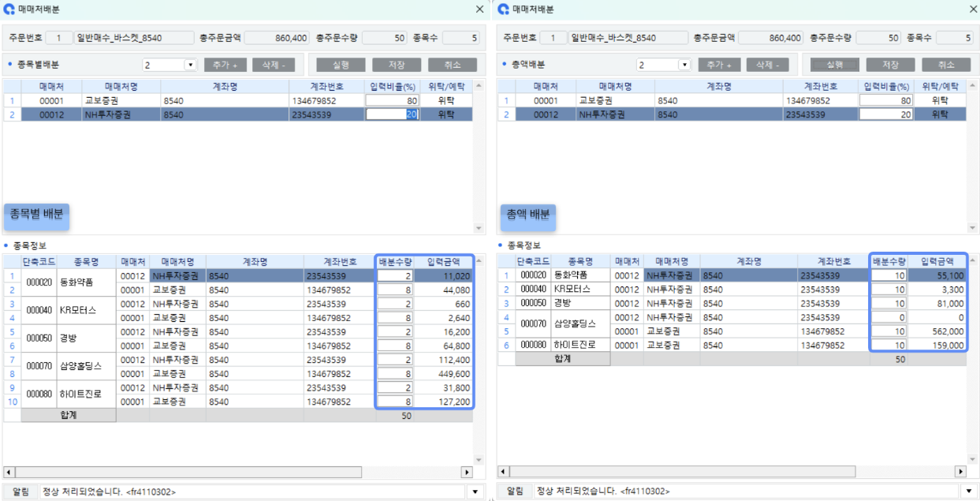980x501 pixels.
Task: Click down arrow of left 종목정보 vertical scrollbar
Action: click(x=479, y=459)
